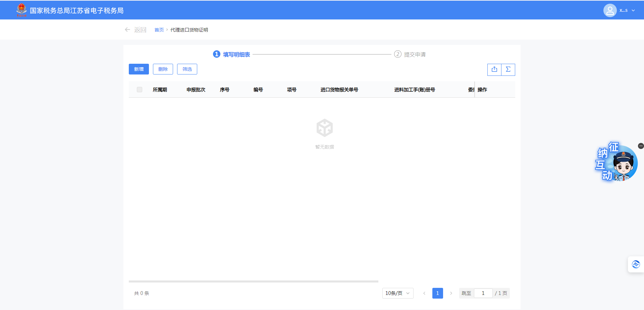Viewport: 644px width, 310px height.
Task: Go to step 2 提交申请
Action: click(410, 54)
